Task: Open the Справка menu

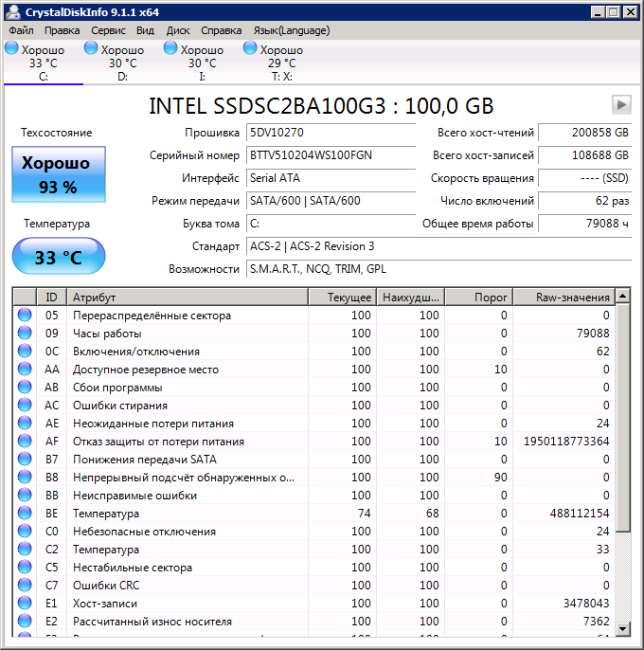Action: [222, 30]
